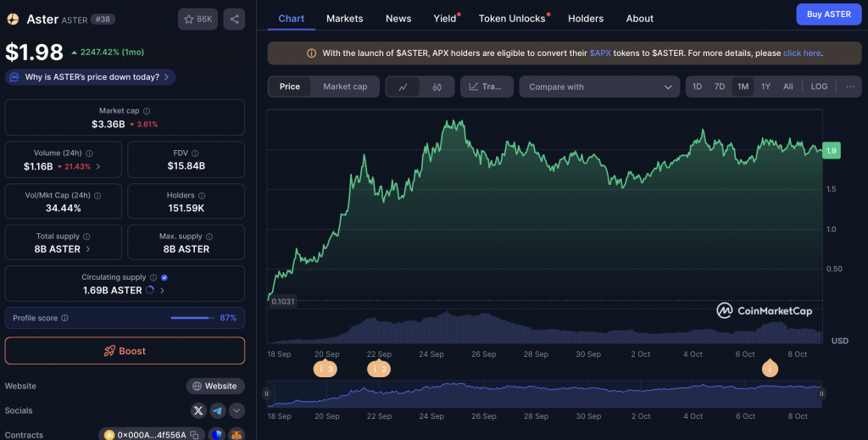
Task: Click the Buy ASTER button
Action: click(x=827, y=14)
